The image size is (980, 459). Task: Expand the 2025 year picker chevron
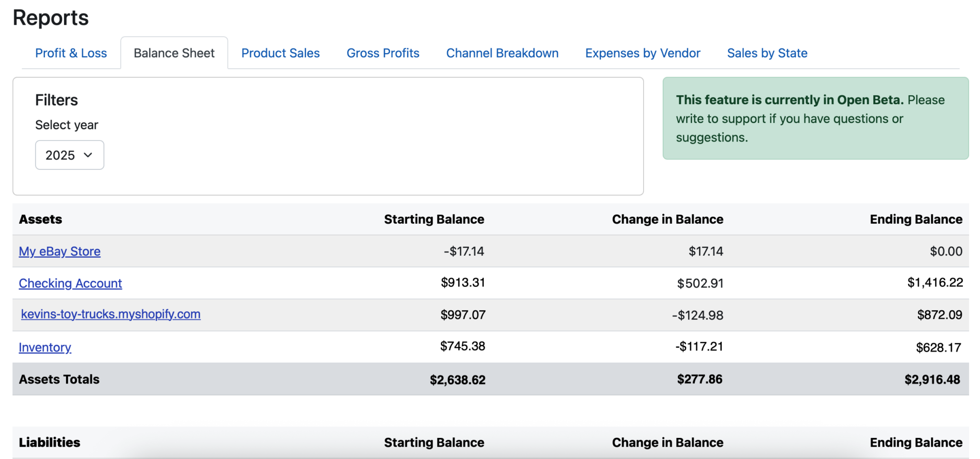click(x=88, y=155)
